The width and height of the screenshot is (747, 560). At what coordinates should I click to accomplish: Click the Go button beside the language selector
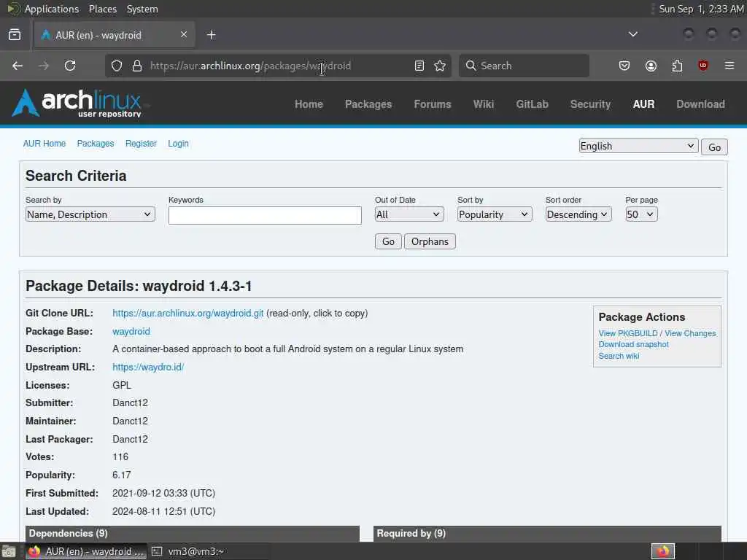point(714,147)
